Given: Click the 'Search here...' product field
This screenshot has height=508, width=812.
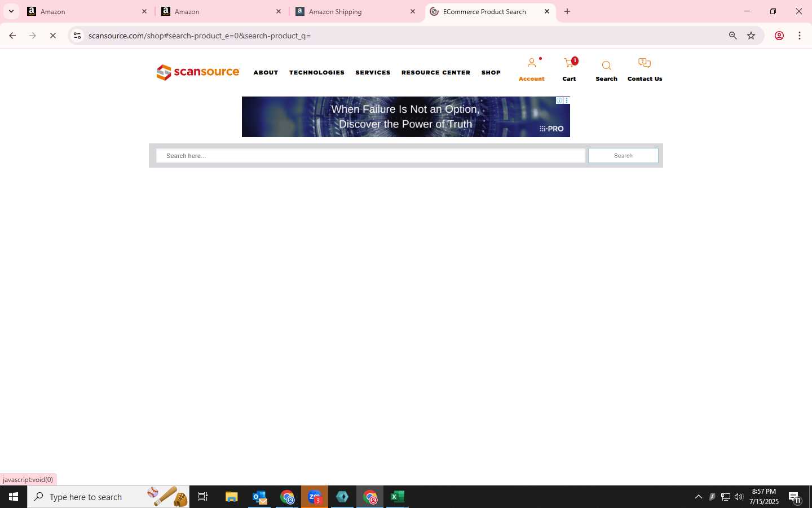Looking at the screenshot, I should [370, 156].
